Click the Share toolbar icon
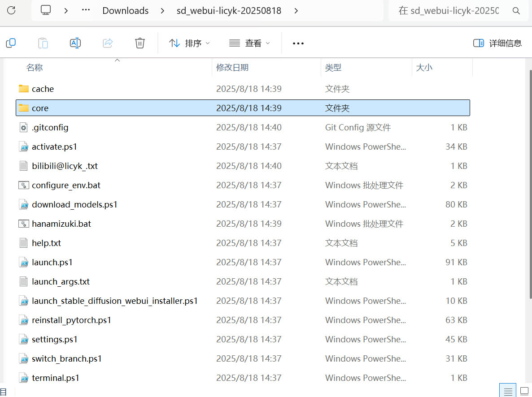The image size is (532, 397). tap(108, 43)
